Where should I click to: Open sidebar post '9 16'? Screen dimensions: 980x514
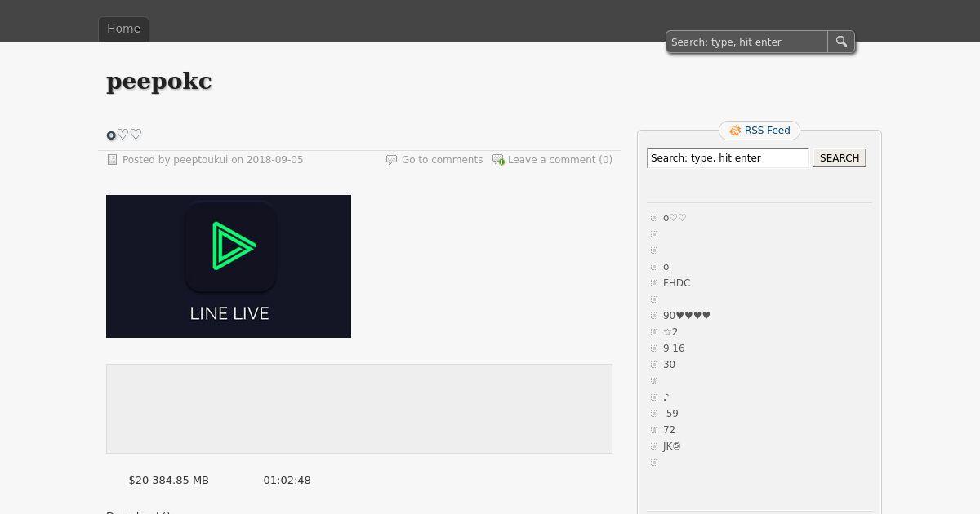pyautogui.click(x=674, y=348)
